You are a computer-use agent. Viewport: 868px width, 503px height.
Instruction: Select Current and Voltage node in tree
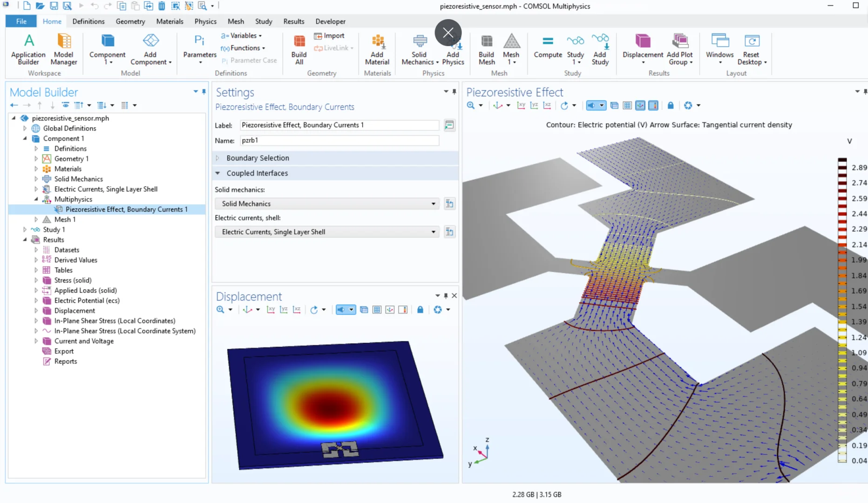84,341
